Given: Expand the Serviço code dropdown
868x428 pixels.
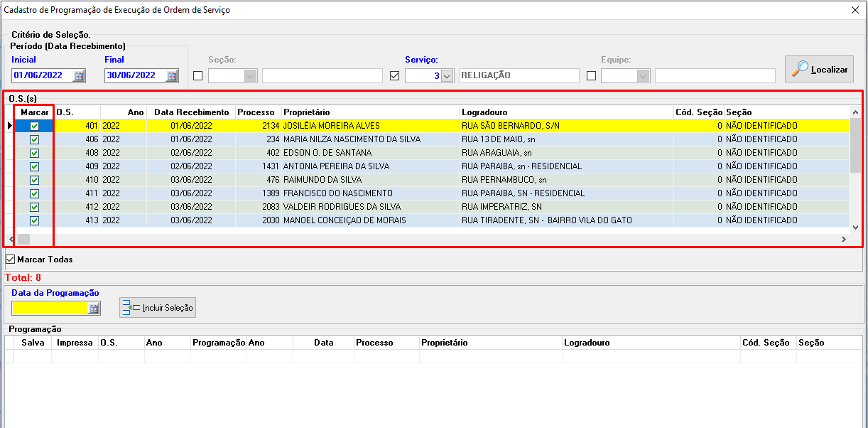Looking at the screenshot, I should (x=447, y=76).
